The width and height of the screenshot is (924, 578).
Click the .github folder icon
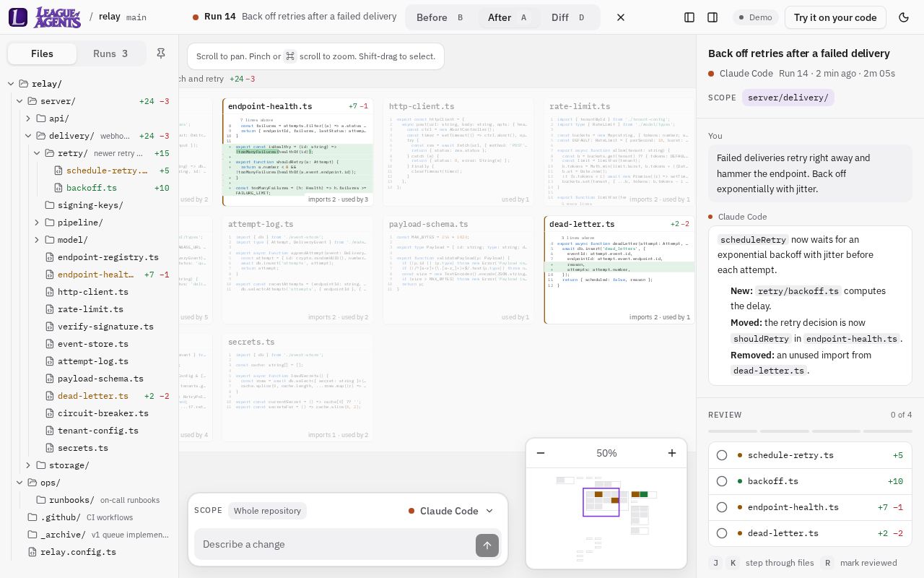32,517
